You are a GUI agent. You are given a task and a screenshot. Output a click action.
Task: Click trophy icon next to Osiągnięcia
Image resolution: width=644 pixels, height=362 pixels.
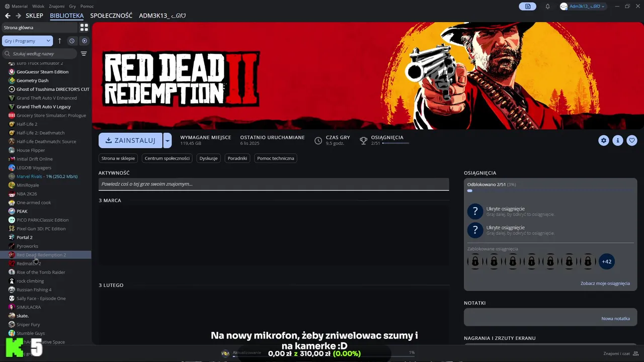[x=363, y=141]
